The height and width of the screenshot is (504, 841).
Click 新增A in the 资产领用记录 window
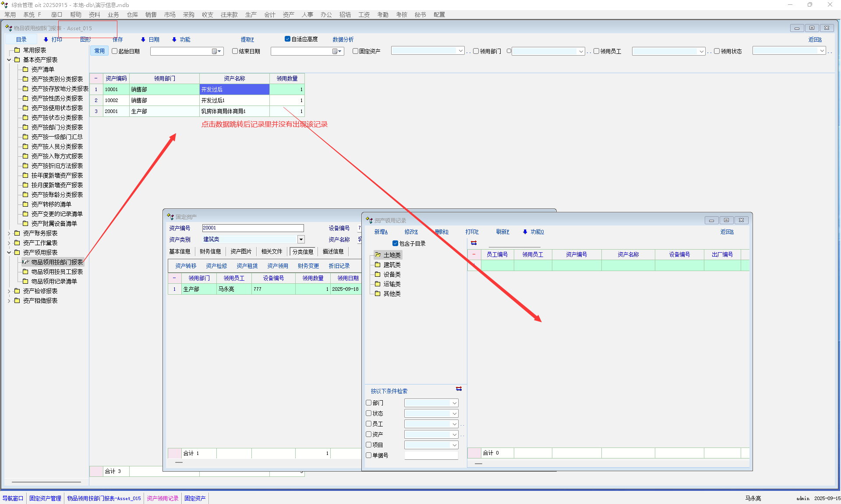[x=381, y=232]
